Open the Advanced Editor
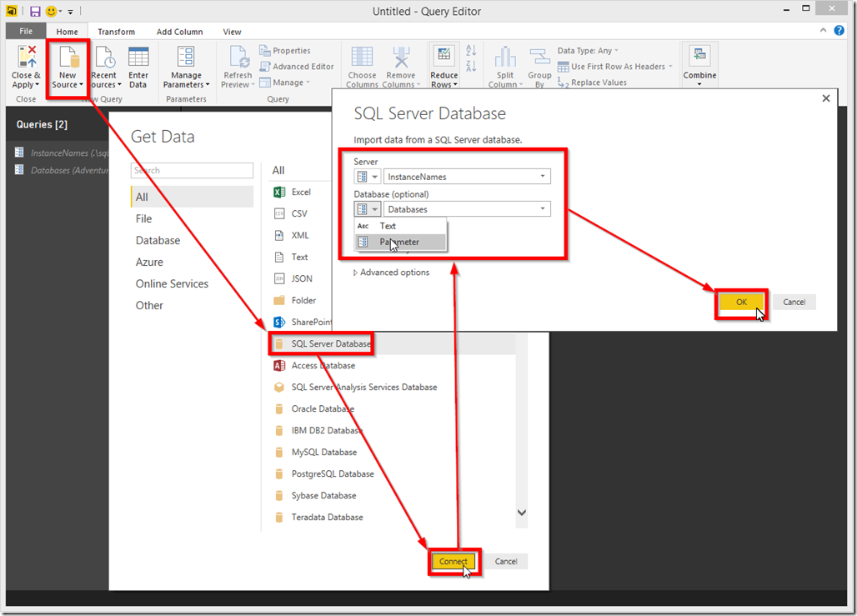857x616 pixels. pyautogui.click(x=297, y=66)
